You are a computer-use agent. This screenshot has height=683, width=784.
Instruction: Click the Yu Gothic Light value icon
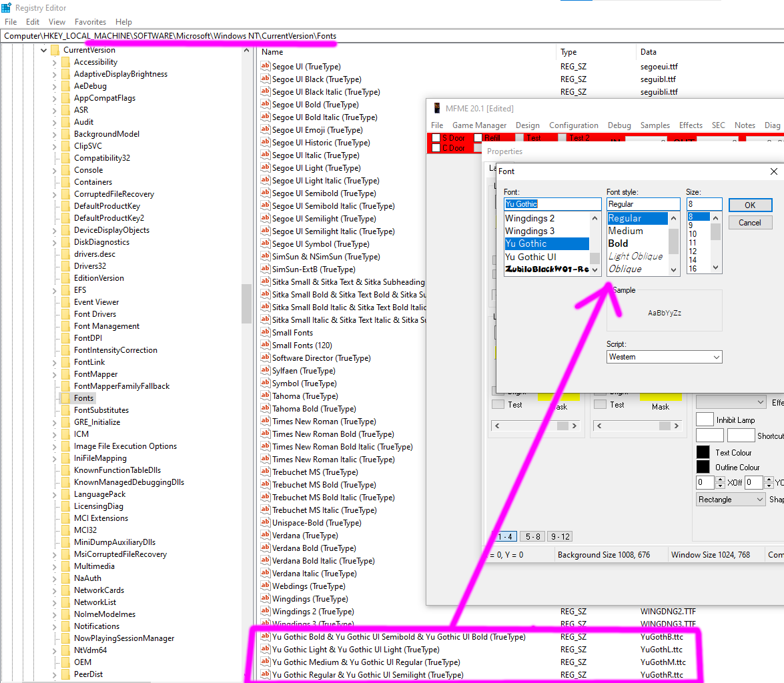coord(265,649)
